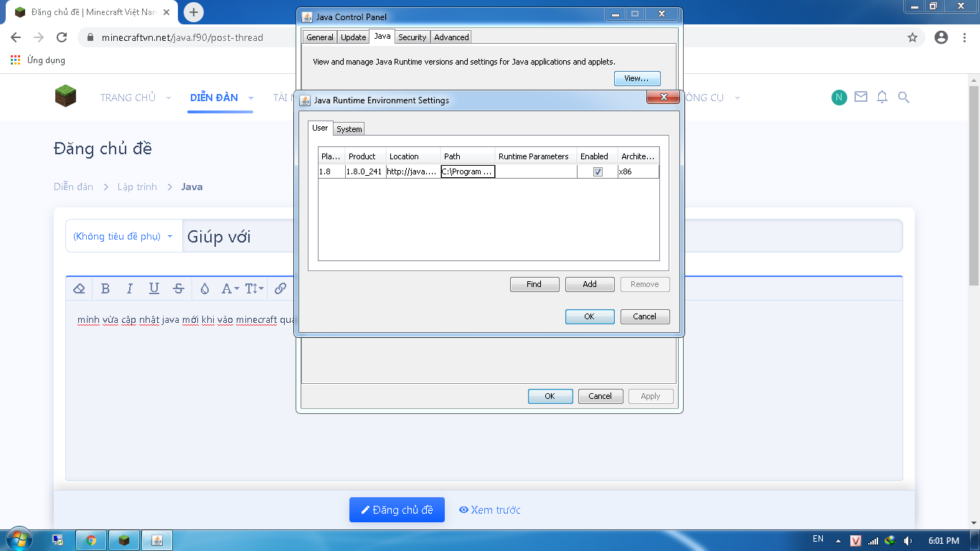
Task: Reload the page in Chrome
Action: pos(62,37)
